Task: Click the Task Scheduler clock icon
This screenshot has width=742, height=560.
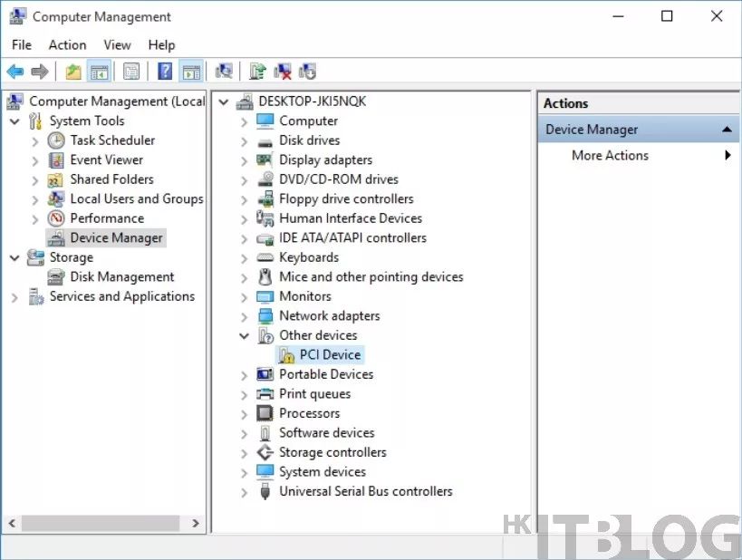Action: click(56, 140)
